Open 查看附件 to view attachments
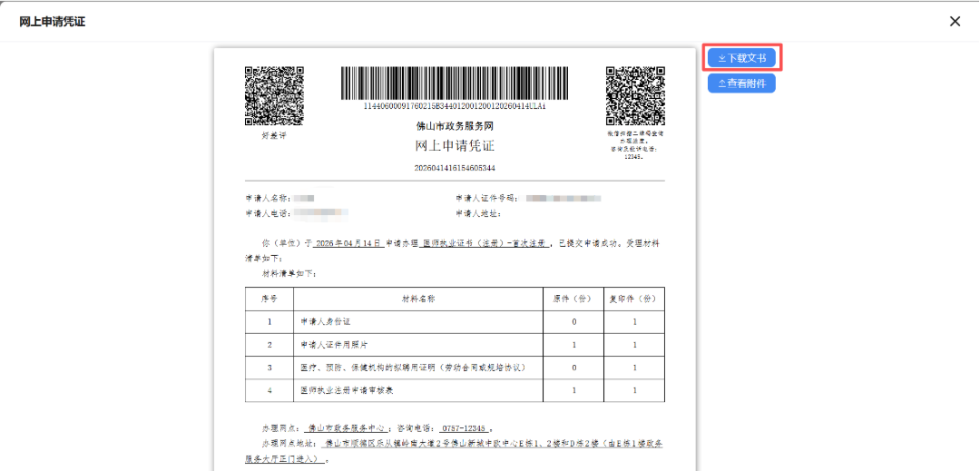 pyautogui.click(x=742, y=83)
